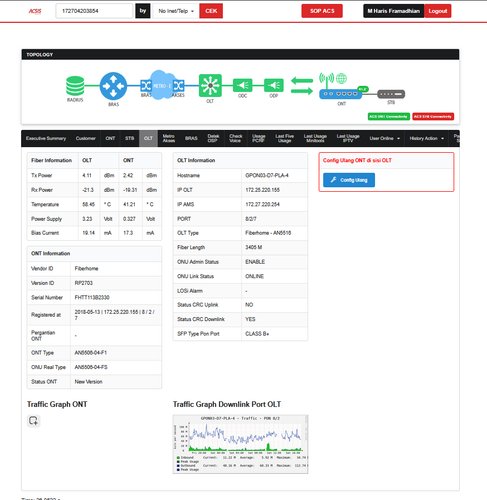The image size is (487, 500).
Task: Click the Traffic Graph Downlink Port OLT thumbnail
Action: pyautogui.click(x=240, y=444)
